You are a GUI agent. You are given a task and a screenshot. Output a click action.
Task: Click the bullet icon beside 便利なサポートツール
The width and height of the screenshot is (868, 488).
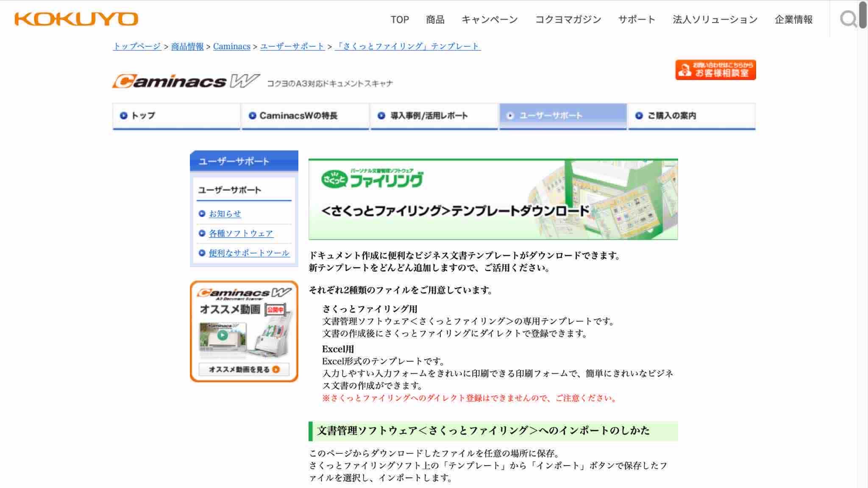[x=202, y=253]
